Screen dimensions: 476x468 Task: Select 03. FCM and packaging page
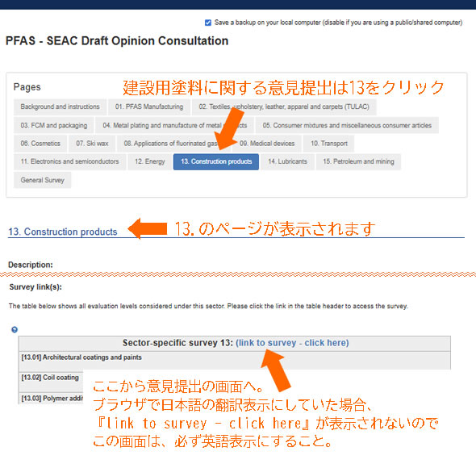click(x=54, y=125)
